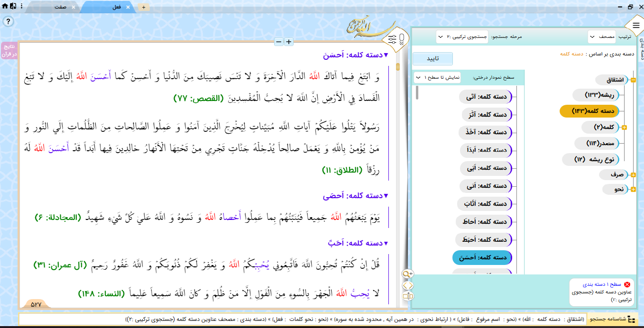
Task: Collapse the اشتقاق tree node
Action: click(x=633, y=80)
